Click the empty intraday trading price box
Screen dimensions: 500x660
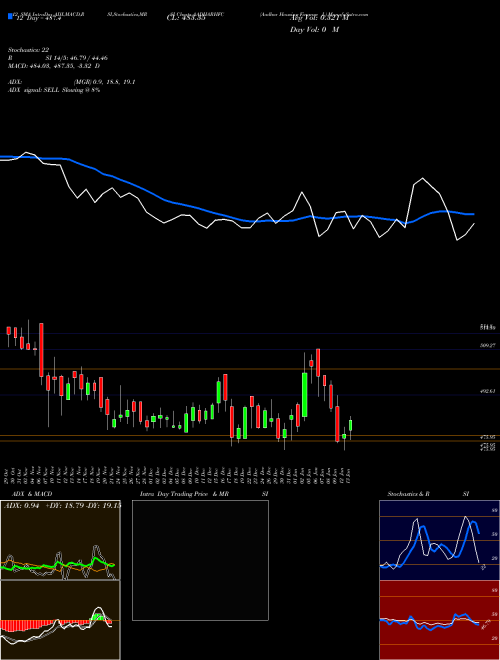[200, 560]
